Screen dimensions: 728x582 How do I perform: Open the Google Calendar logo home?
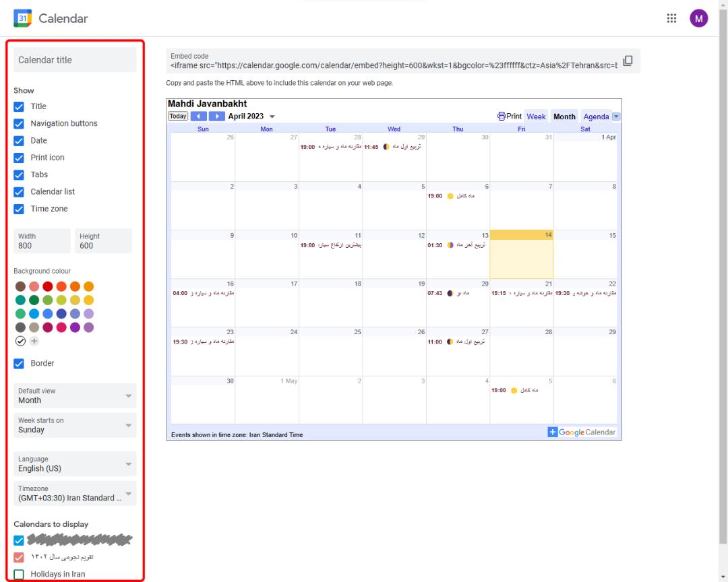pyautogui.click(x=22, y=19)
